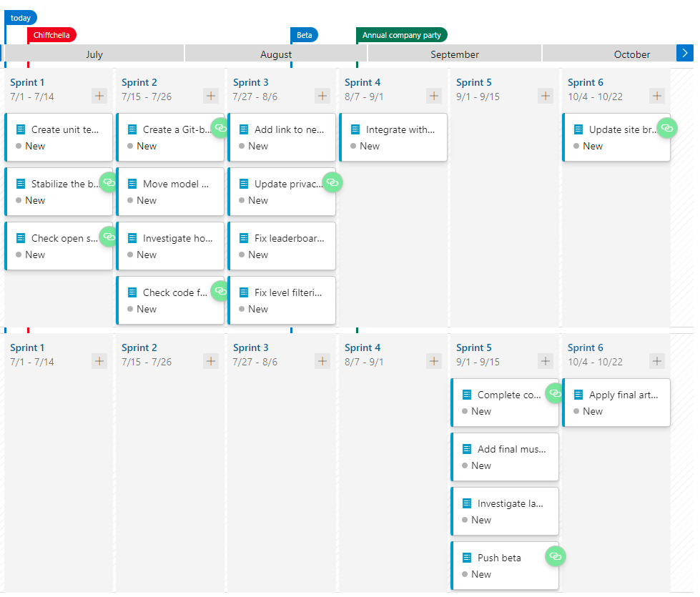700x597 pixels.
Task: Jump to the today marker
Action: (21, 18)
